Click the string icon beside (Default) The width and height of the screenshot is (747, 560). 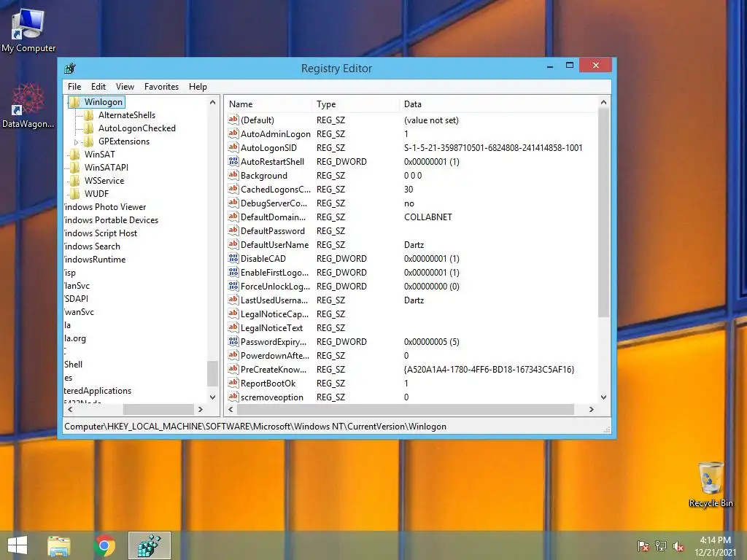coord(233,120)
